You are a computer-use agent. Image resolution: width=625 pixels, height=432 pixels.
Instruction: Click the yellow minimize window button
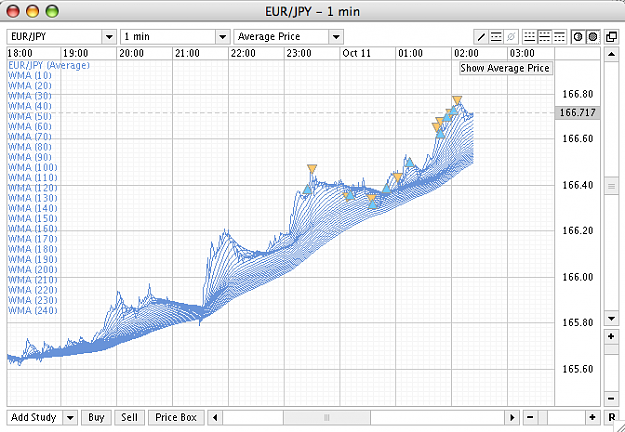coord(32,11)
